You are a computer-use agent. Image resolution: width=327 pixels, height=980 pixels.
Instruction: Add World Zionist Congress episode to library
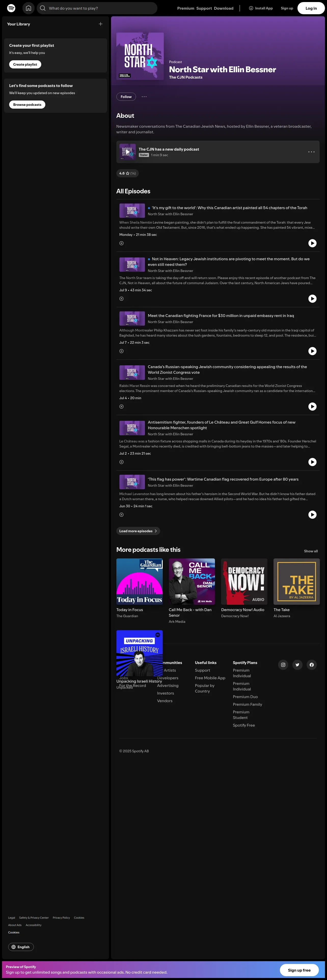pos(121,407)
